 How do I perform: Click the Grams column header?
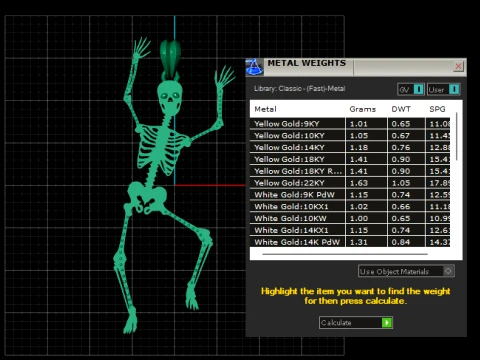pyautogui.click(x=363, y=109)
